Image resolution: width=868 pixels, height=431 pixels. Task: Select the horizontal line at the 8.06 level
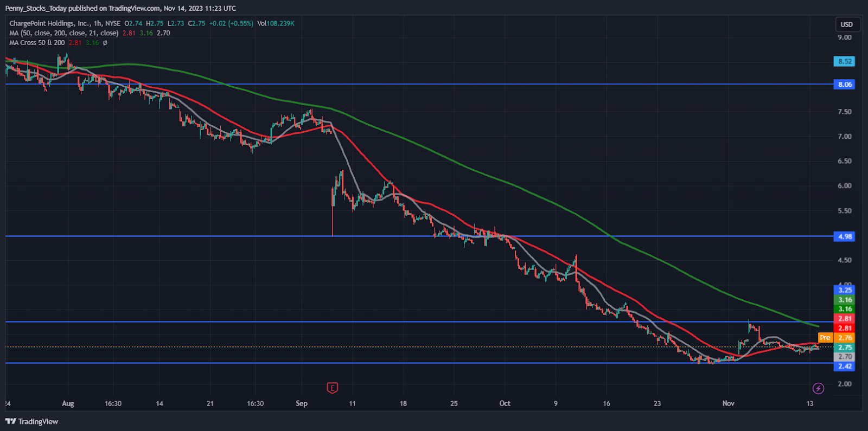click(419, 84)
